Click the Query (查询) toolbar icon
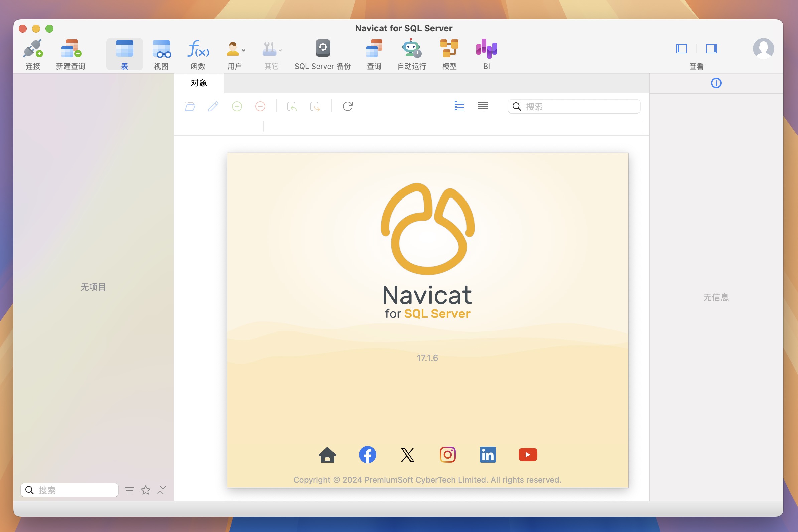798x532 pixels. [374, 48]
